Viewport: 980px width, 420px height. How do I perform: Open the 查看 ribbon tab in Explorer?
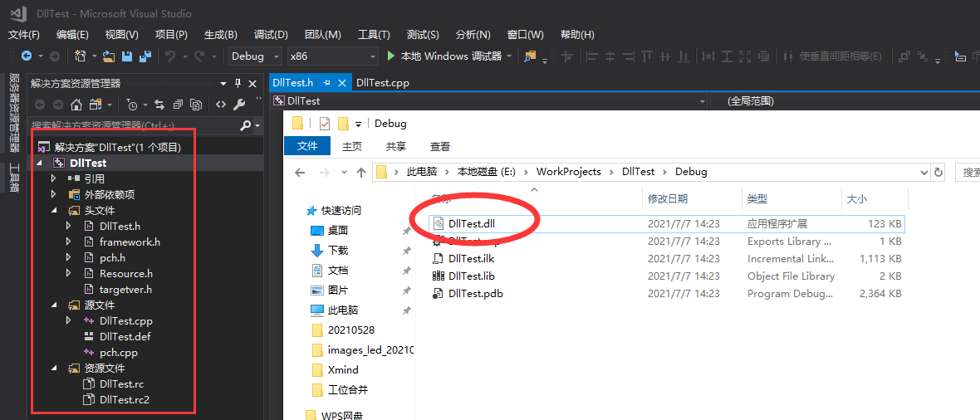coord(440,146)
